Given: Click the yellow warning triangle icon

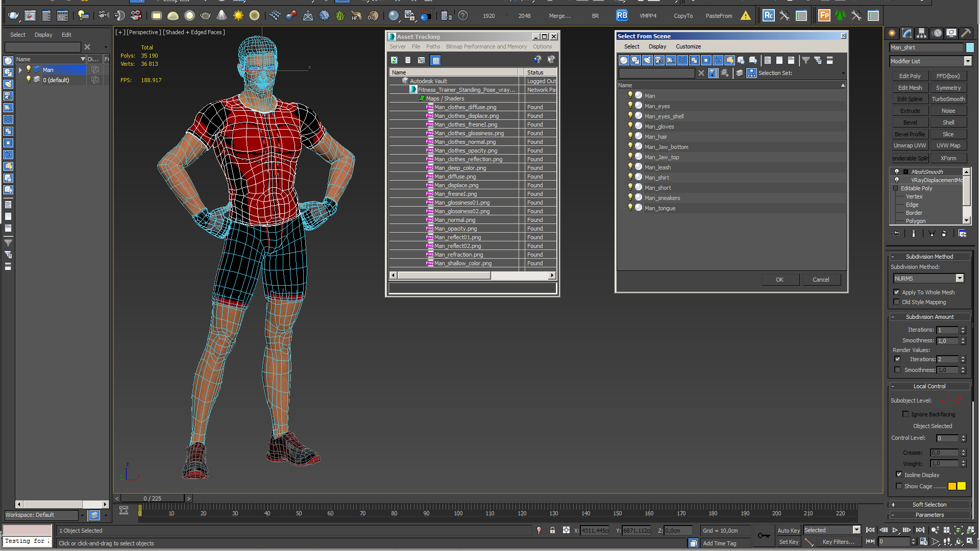Looking at the screenshot, I should coord(746,16).
